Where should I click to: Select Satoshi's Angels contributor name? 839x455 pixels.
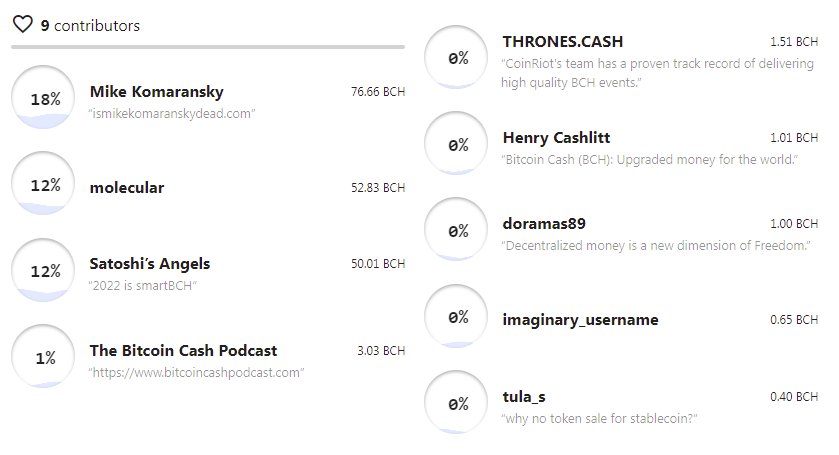pos(150,264)
